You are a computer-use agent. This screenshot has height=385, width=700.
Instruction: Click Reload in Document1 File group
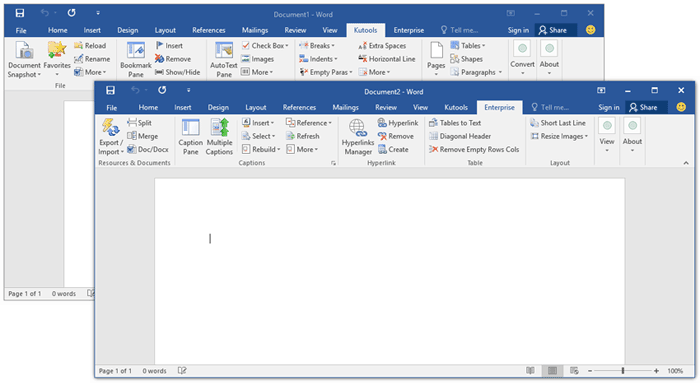[90, 46]
